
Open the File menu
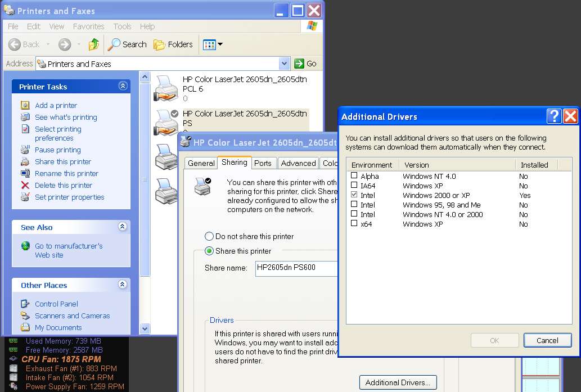point(13,26)
